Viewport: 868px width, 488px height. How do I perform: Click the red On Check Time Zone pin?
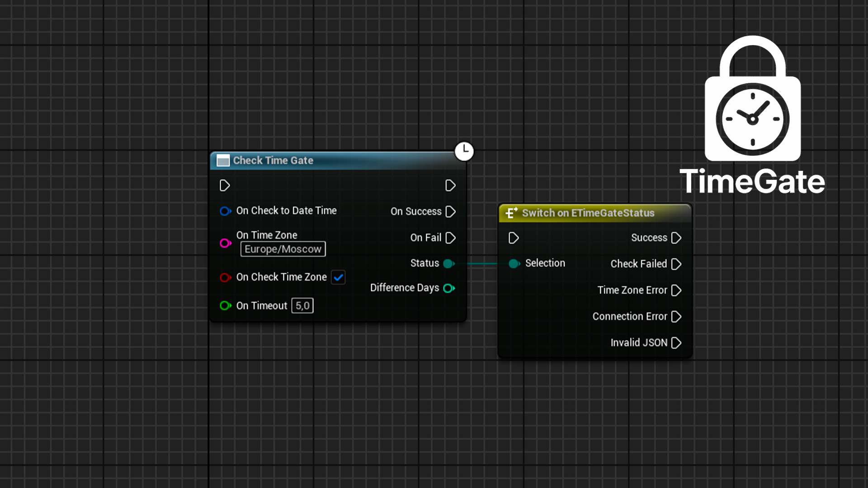225,277
